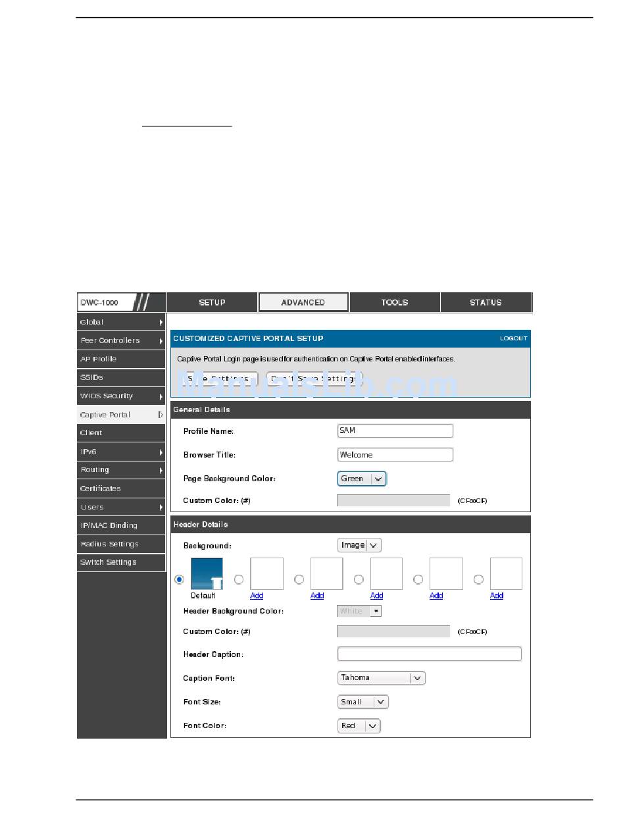Image resolution: width=625 pixels, height=840 pixels.
Task: Expand the Users submenu arrow
Action: point(161,508)
